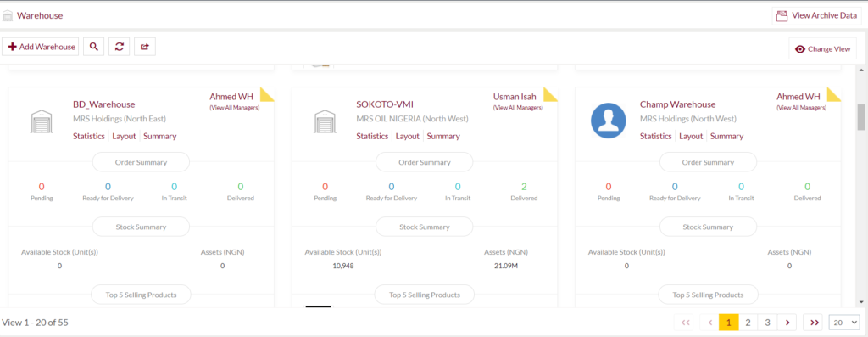Click available stock value 10,948
Screen dimensions: 868x337
tap(343, 266)
